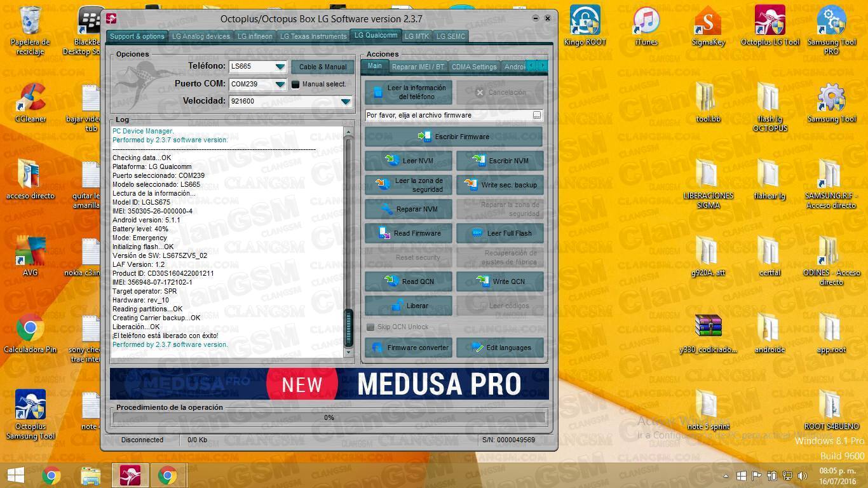Open the androide folder
The height and width of the screenshot is (488, 868).
point(770,334)
